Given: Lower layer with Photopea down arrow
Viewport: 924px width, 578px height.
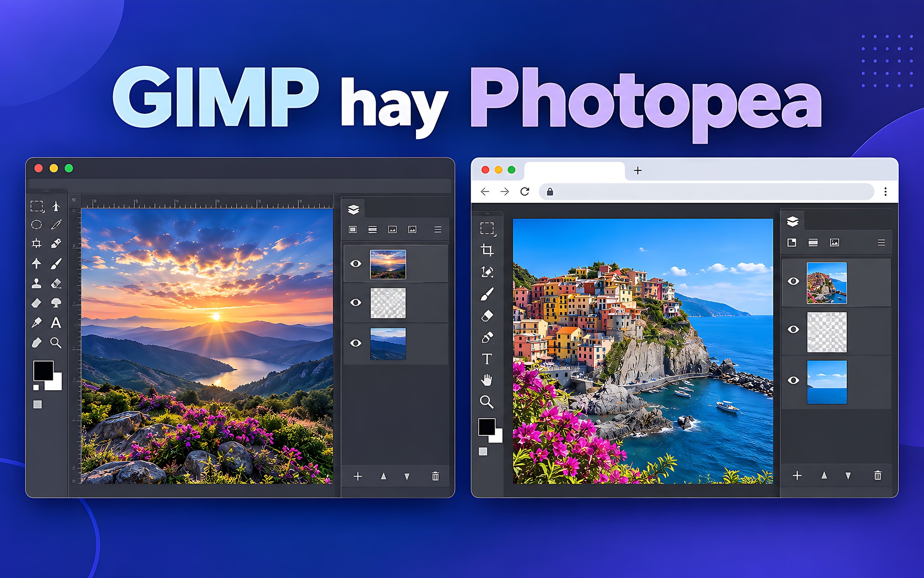Looking at the screenshot, I should pyautogui.click(x=848, y=475).
